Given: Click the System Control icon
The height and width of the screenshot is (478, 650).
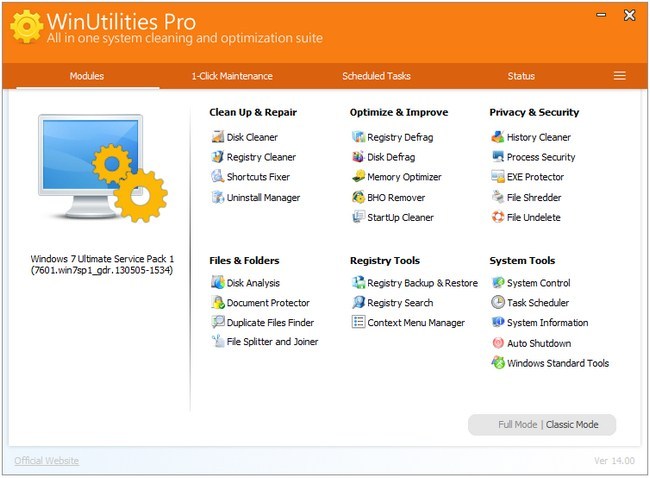Looking at the screenshot, I should click(x=498, y=282).
